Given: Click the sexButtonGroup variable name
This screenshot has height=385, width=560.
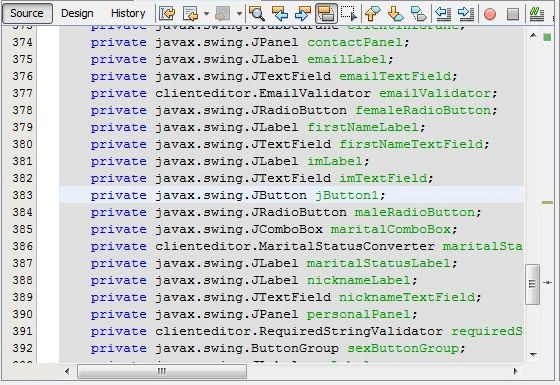Looking at the screenshot, I should pos(403,348).
